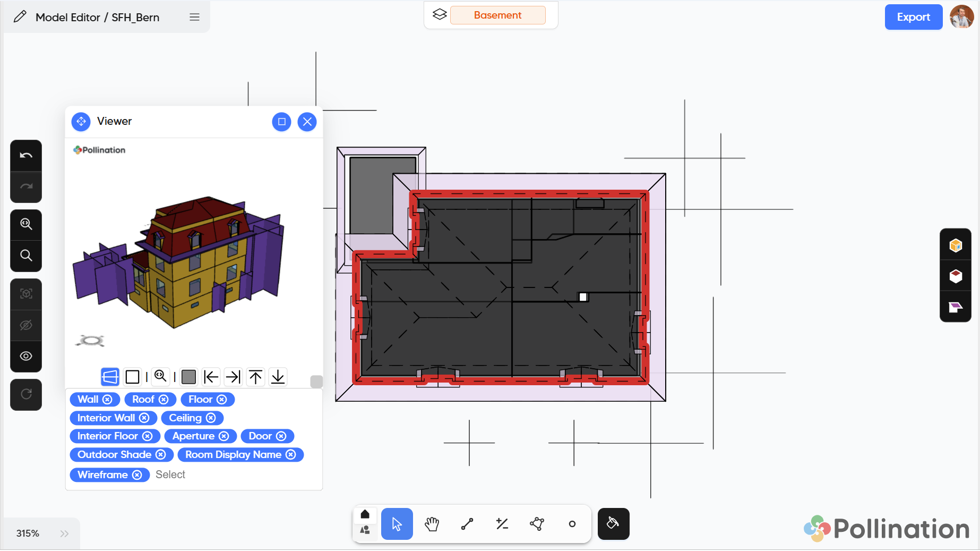The height and width of the screenshot is (551, 980).
Task: Select the polygon draw tool
Action: click(537, 524)
